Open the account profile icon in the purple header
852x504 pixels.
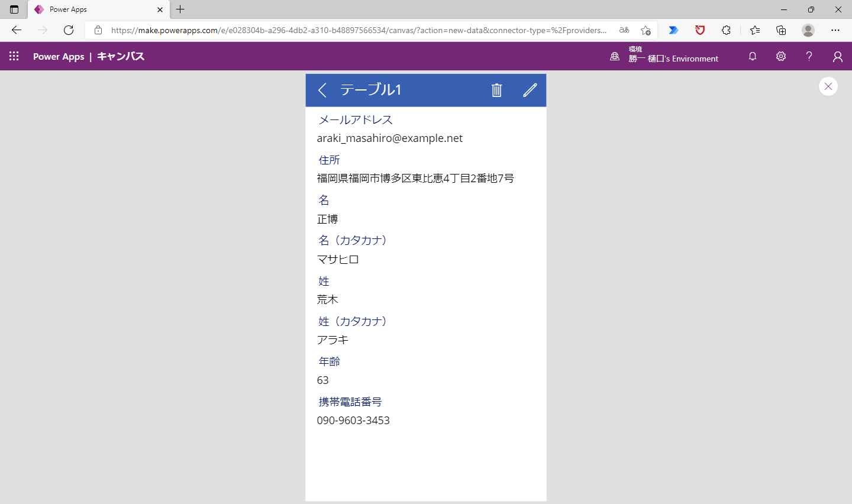tap(837, 56)
